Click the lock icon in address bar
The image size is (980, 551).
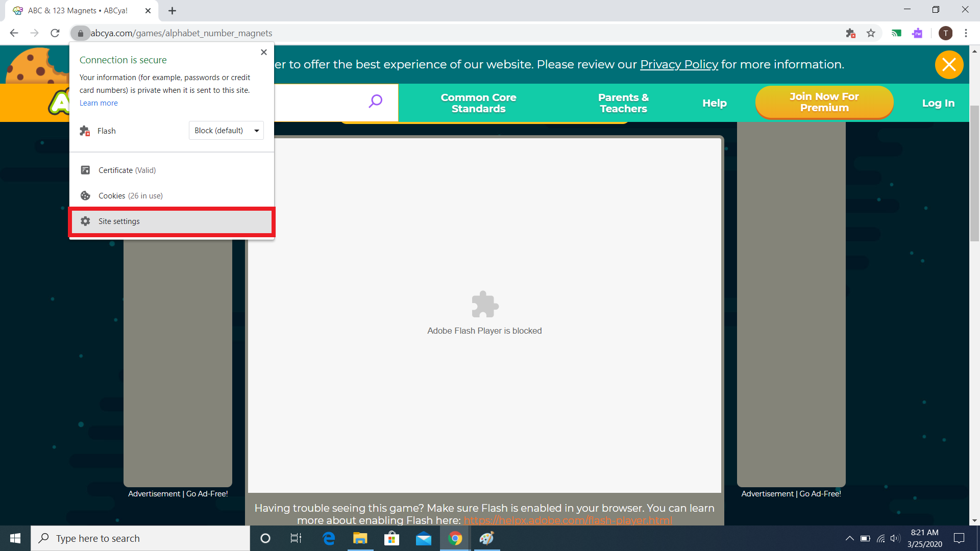click(x=80, y=33)
